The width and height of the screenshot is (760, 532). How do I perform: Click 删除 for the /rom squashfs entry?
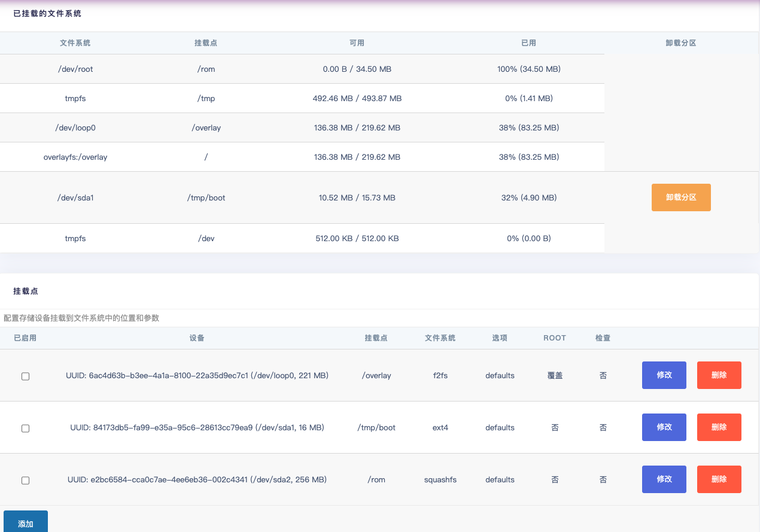click(x=719, y=479)
